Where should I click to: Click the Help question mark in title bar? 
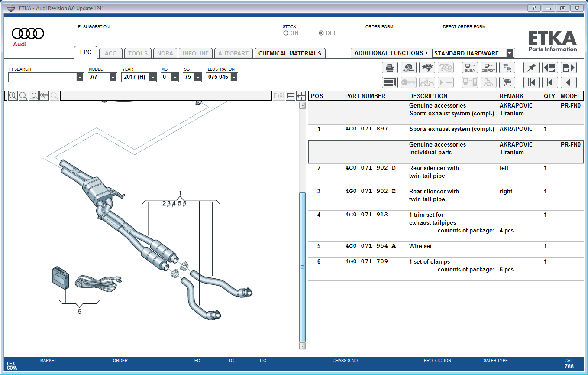click(534, 8)
